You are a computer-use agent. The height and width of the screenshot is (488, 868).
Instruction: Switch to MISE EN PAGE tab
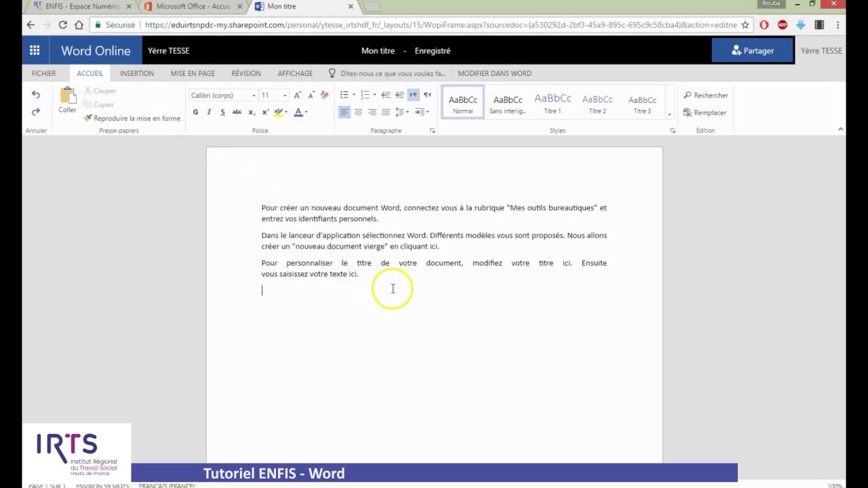point(193,73)
